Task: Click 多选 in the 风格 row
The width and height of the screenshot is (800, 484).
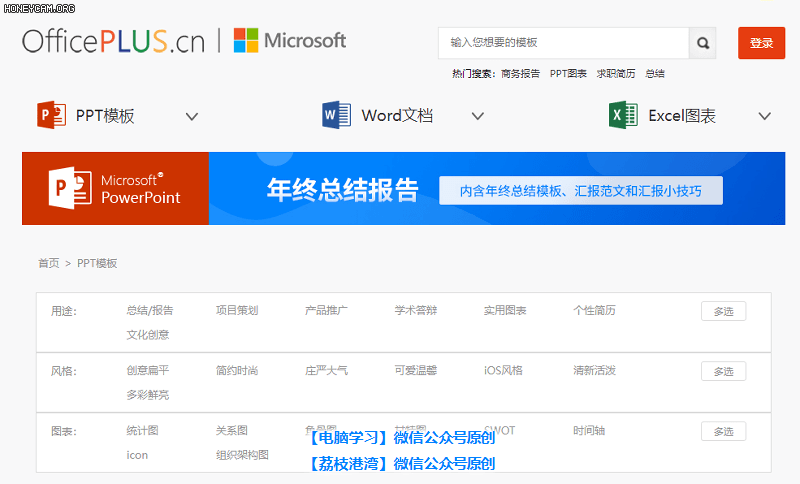Action: point(723,371)
